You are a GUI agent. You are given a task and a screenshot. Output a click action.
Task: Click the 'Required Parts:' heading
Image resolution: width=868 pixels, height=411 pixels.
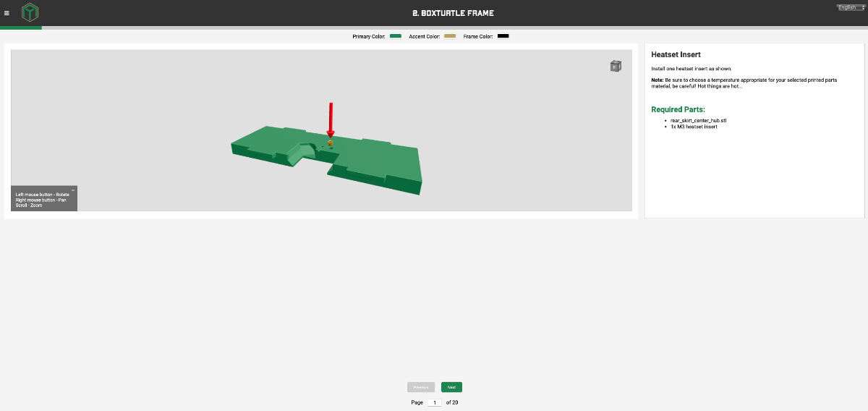coord(678,109)
